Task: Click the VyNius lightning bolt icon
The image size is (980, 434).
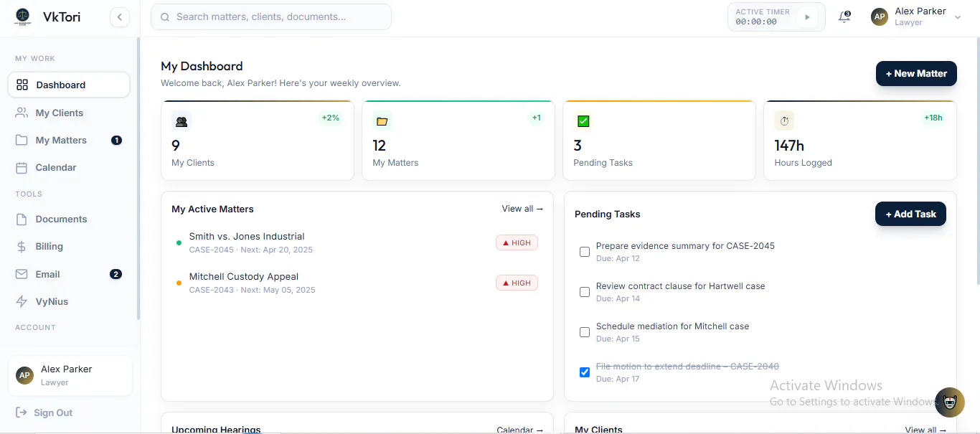Action: pos(22,301)
